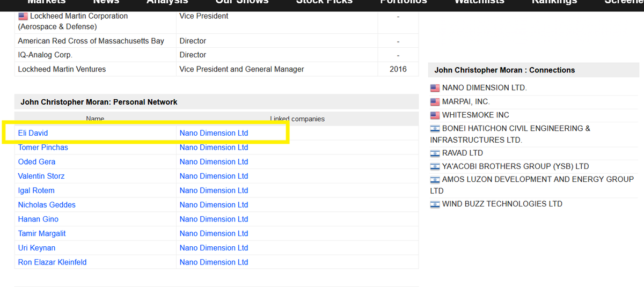Select the Lockheed Martin Corporation company cell
The image size is (644, 287).
point(95,21)
